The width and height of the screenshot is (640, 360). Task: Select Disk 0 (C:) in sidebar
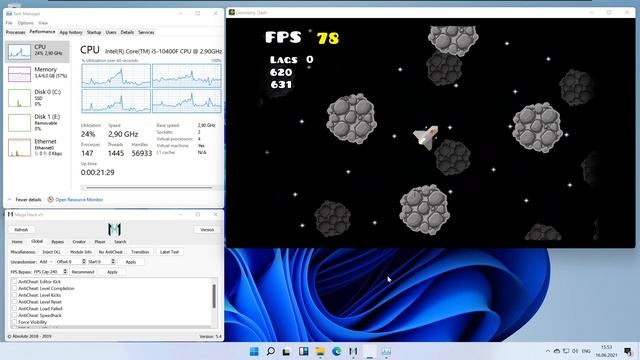point(37,98)
